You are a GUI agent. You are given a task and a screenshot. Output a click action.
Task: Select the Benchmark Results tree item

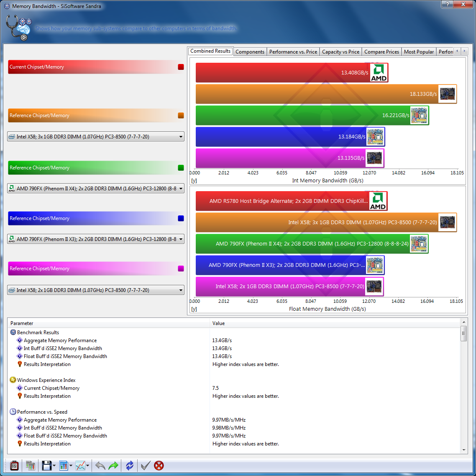click(x=38, y=333)
